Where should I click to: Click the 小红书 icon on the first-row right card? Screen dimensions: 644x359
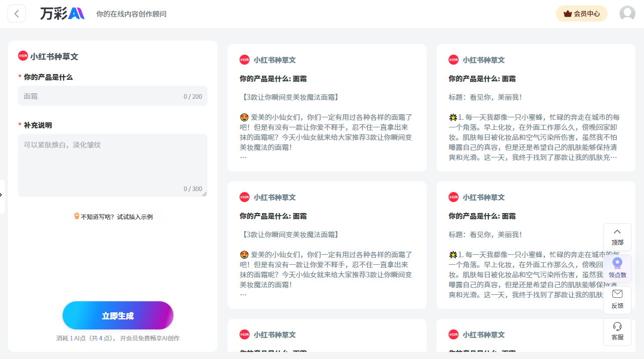454,60
